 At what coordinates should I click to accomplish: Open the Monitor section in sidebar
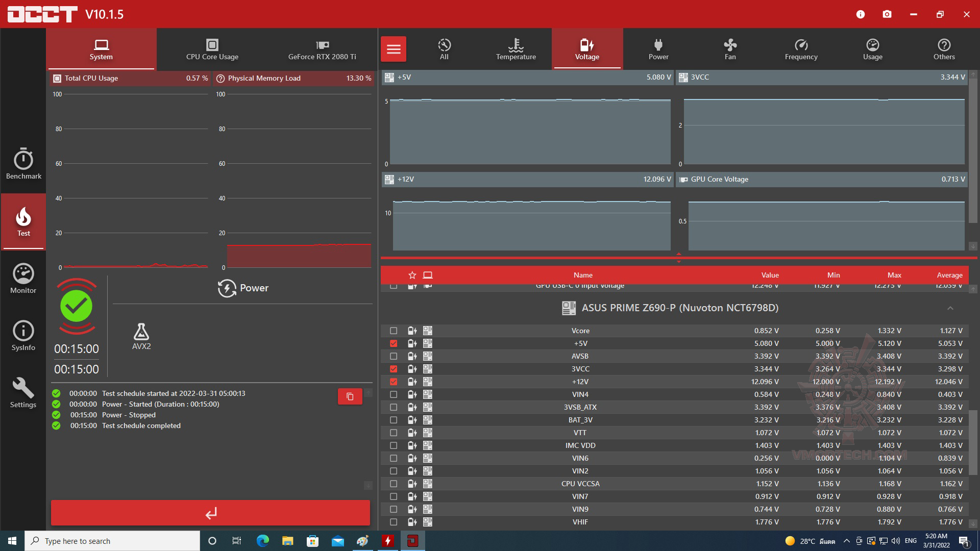(x=23, y=279)
